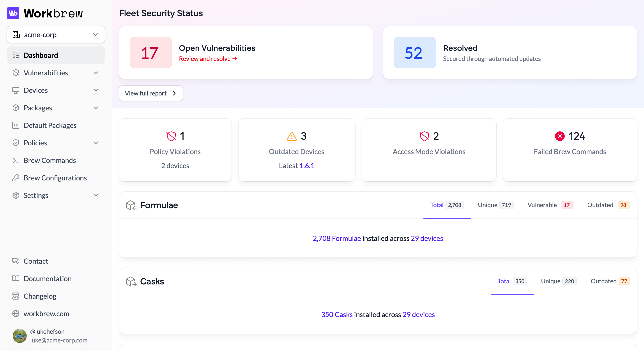This screenshot has height=351, width=644.
Task: Click the Default Packages code-box icon
Action: point(16,125)
